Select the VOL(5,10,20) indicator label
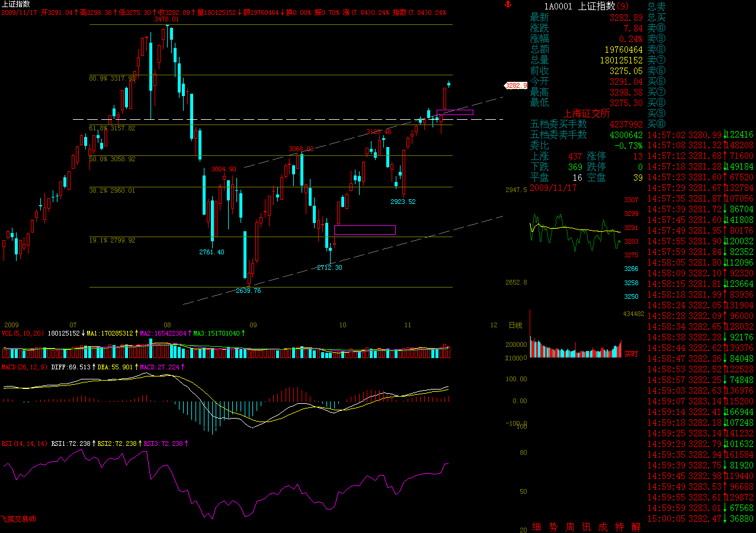756x533 pixels. coord(23,333)
